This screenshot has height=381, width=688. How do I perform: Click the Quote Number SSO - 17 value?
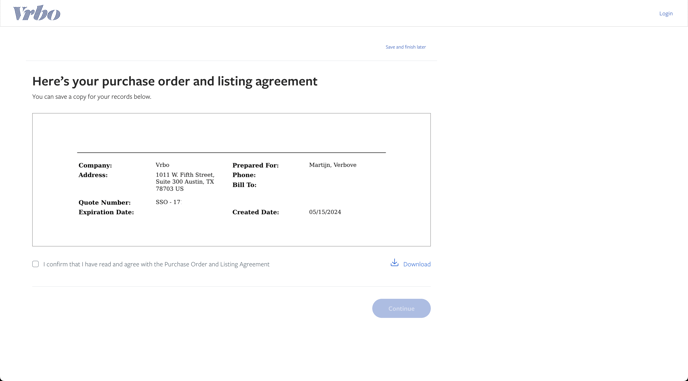168,202
